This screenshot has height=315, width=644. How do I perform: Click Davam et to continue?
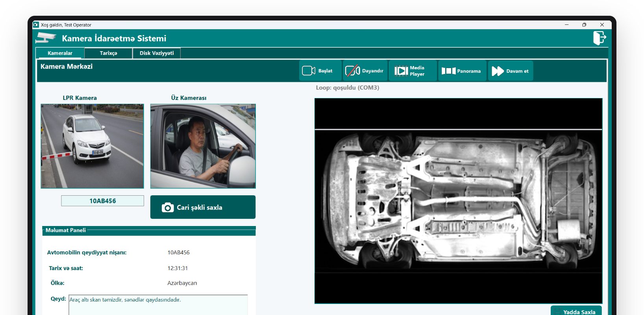click(511, 71)
